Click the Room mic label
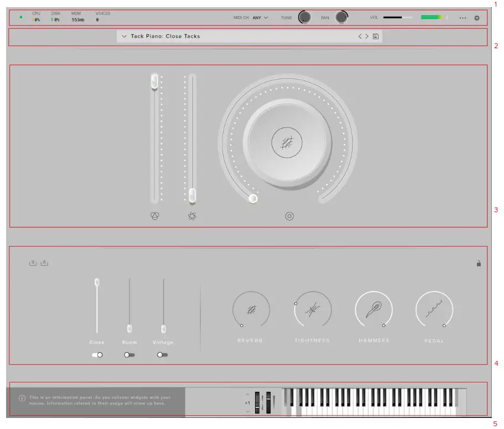The width and height of the screenshot is (504, 429). coord(130,343)
